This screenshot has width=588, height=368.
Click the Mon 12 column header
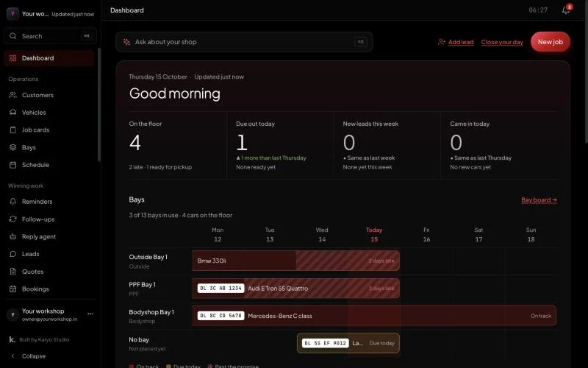(218, 234)
